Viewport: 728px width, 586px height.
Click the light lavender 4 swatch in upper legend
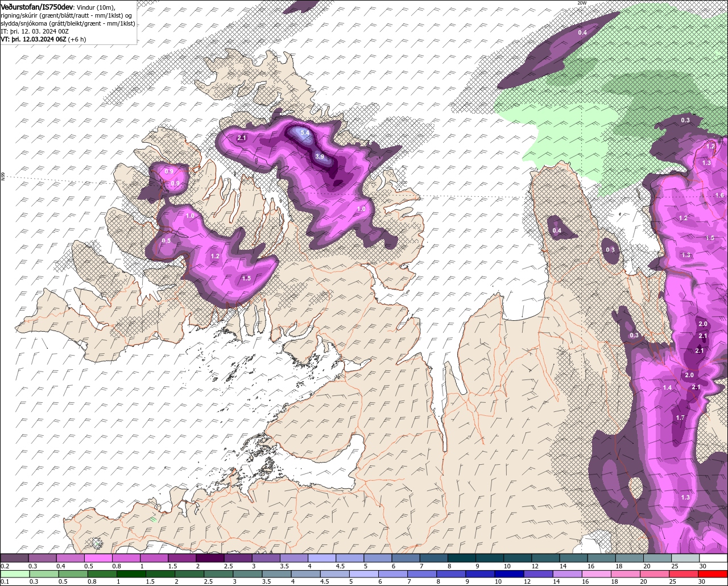coord(322,558)
